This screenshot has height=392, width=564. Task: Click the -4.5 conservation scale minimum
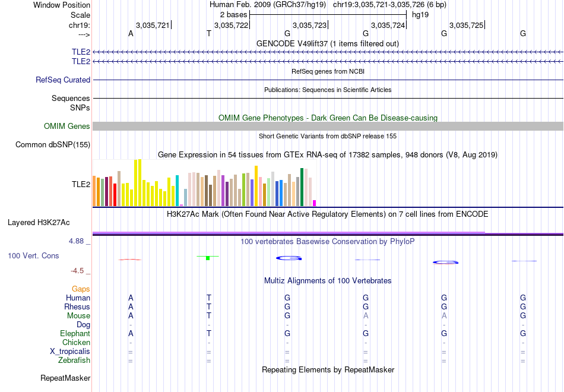[77, 271]
